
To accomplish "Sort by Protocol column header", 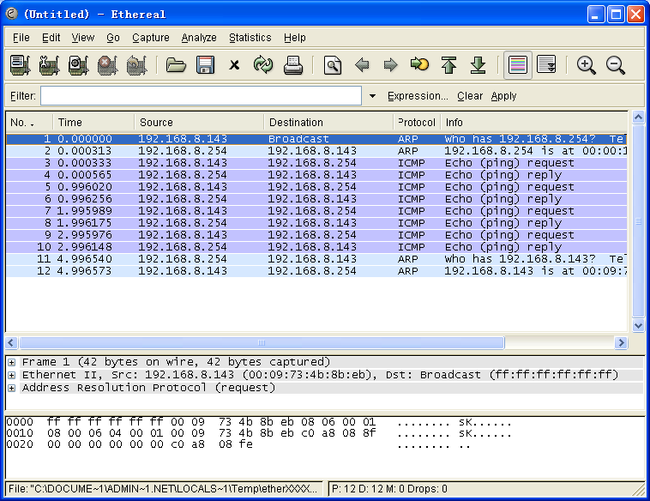I will point(417,123).
